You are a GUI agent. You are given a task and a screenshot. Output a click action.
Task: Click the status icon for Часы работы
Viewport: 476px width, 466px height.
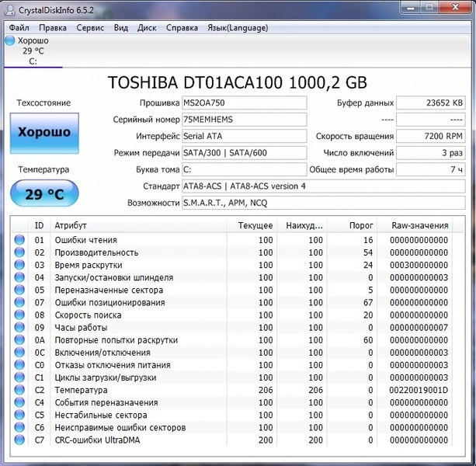pyautogui.click(x=19, y=328)
